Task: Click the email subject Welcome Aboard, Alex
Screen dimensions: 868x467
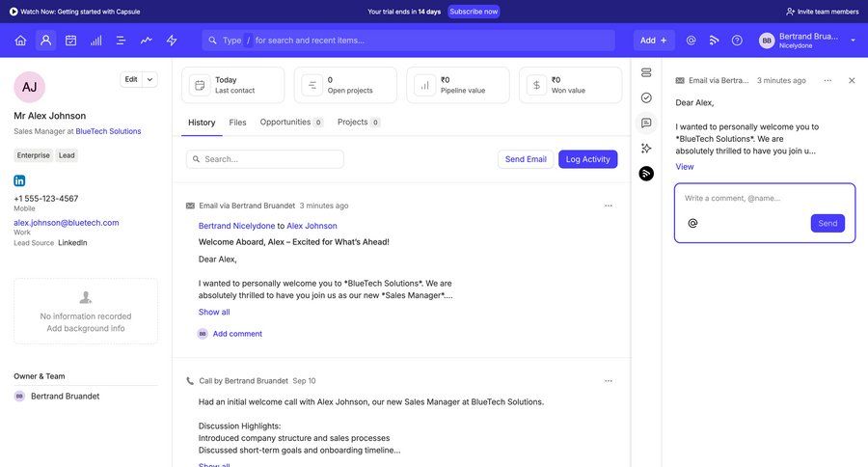Action: click(x=294, y=242)
